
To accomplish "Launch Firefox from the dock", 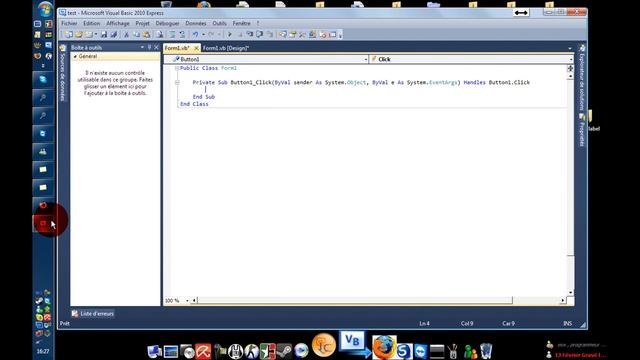I will click(383, 348).
